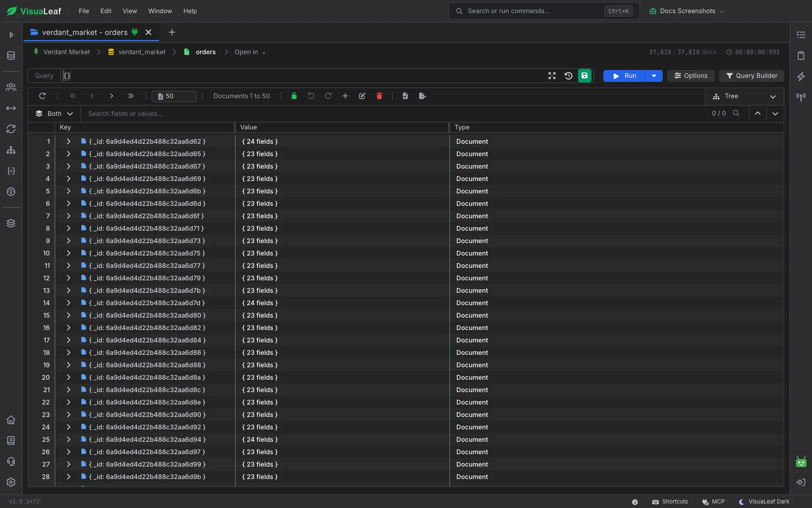Open the clipboard panel on right edge
This screenshot has width=812, height=508.
[x=801, y=56]
